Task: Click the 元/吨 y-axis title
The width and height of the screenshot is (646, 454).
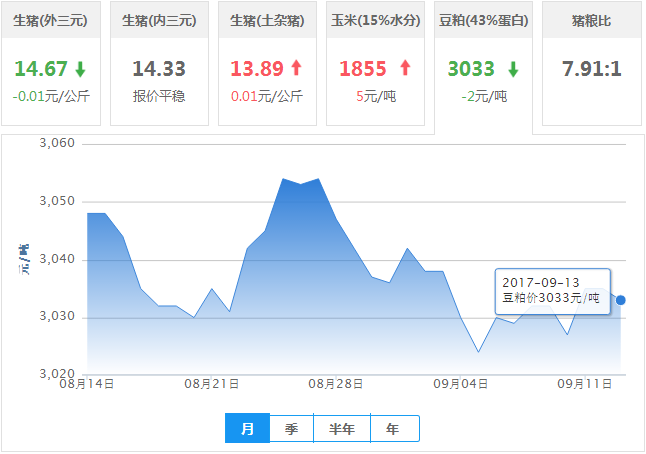Action: coord(23,260)
